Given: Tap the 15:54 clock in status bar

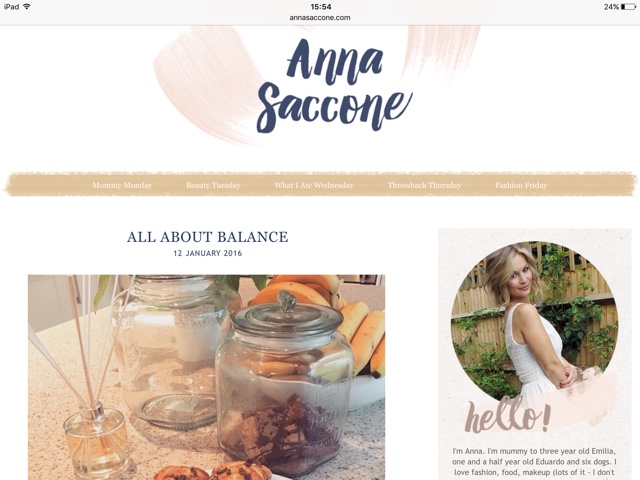Looking at the screenshot, I should click(x=320, y=7).
